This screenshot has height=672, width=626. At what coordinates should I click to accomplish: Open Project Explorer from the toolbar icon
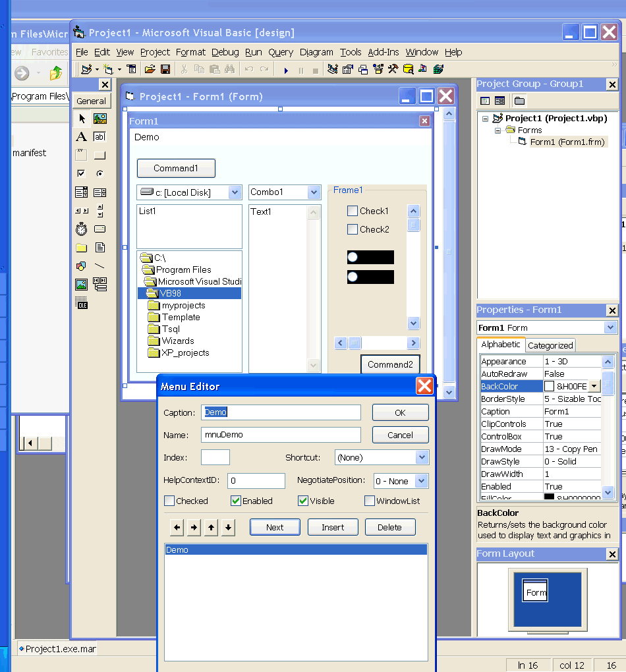(x=332, y=69)
